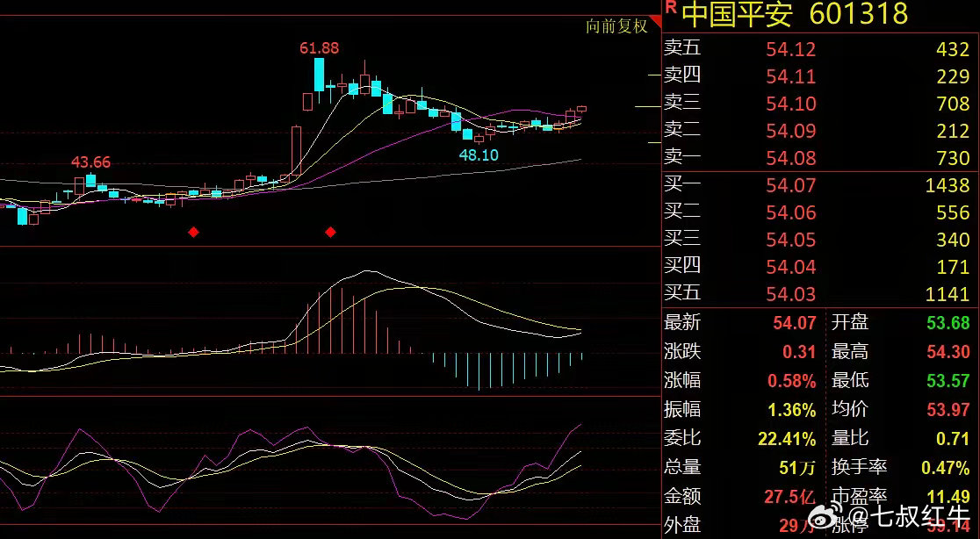Viewport: 980px width, 539px height.
Task: Click the 卖一 volume 730
Action: tap(953, 158)
